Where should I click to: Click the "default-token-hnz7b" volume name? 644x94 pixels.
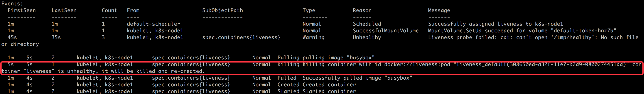[x=585, y=31]
